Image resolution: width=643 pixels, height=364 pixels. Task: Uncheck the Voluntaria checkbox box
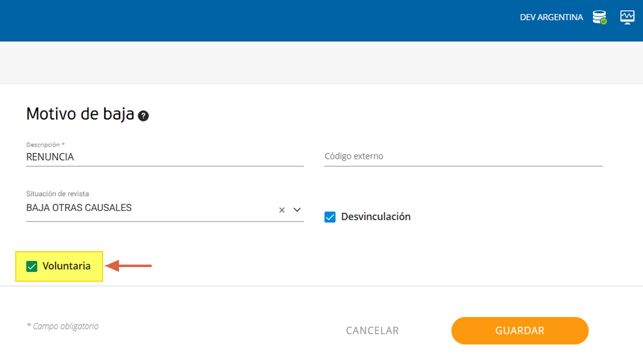click(32, 266)
